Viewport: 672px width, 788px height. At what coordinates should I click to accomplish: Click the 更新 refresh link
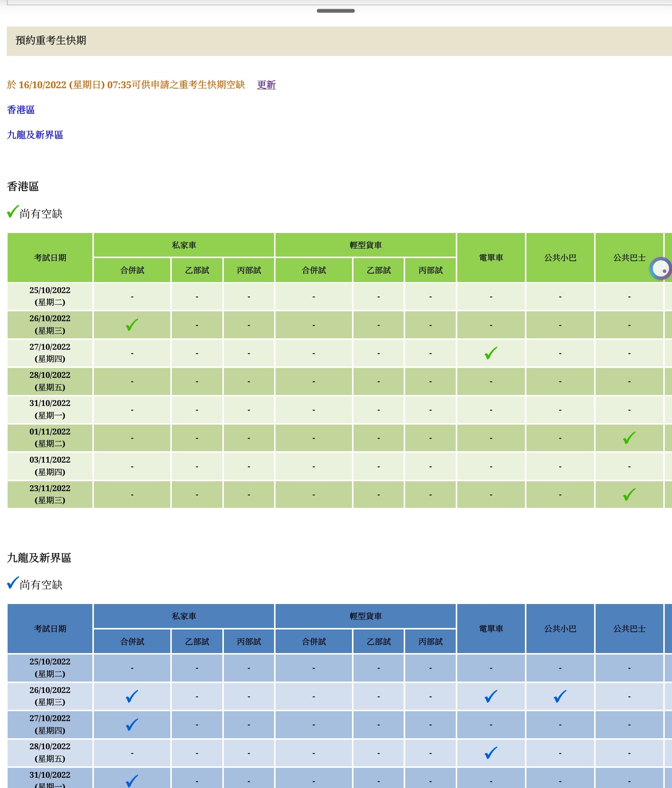pyautogui.click(x=266, y=84)
